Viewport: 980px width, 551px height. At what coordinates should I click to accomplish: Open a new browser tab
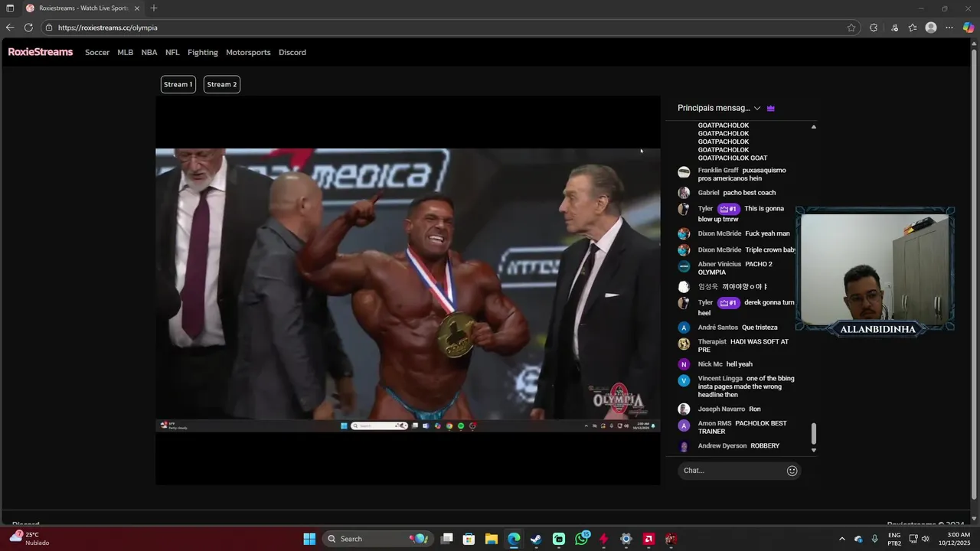(154, 8)
